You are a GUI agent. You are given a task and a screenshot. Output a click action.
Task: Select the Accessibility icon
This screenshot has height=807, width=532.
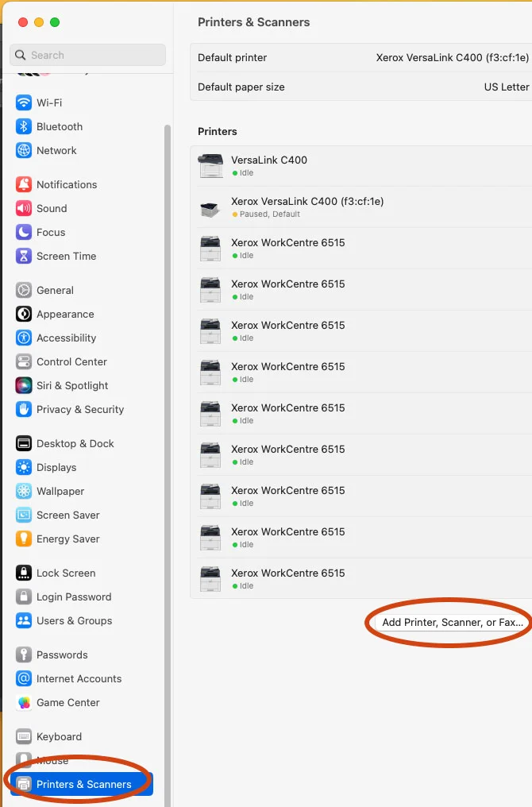(24, 338)
